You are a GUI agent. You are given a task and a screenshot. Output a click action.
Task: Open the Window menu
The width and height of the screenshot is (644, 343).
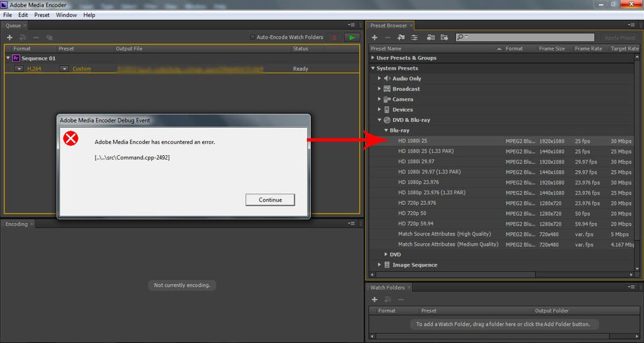click(66, 15)
